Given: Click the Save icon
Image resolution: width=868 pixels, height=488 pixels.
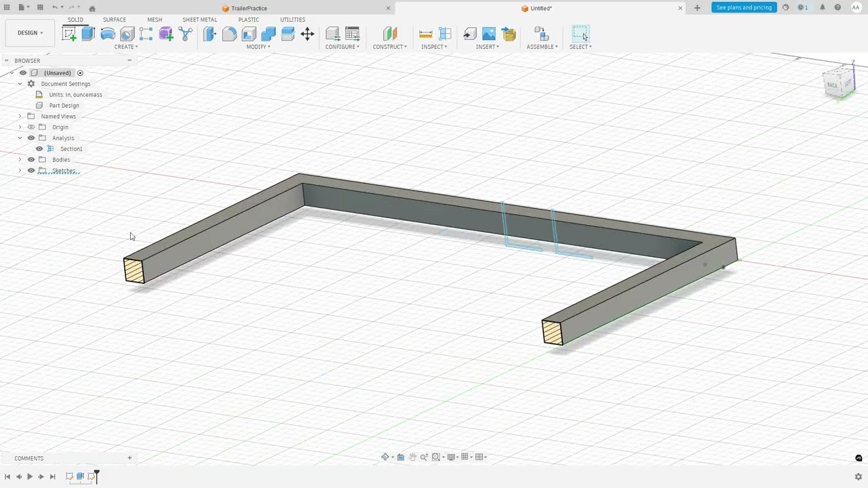Looking at the screenshot, I should tap(40, 7).
